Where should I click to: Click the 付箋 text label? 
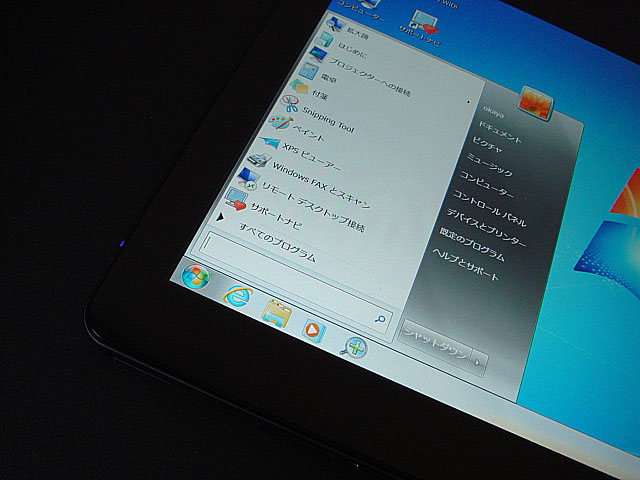[x=320, y=95]
